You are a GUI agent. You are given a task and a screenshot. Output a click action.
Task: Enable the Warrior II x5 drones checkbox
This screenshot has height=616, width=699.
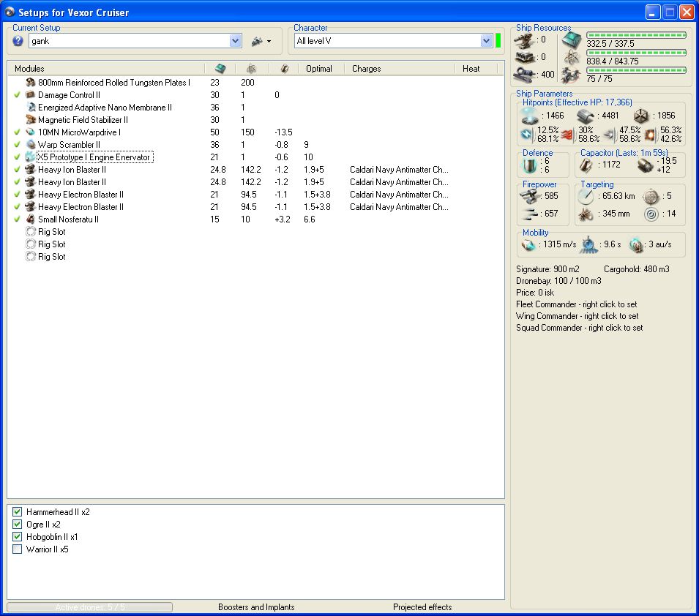coord(18,549)
